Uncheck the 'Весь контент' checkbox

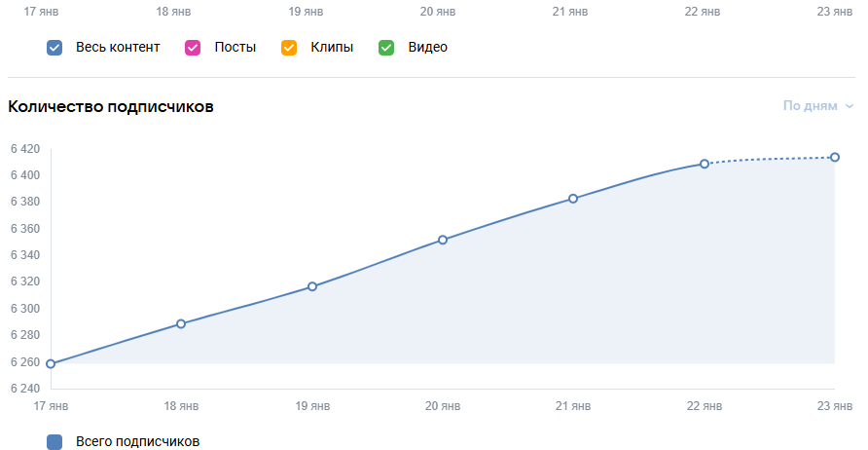pos(54,47)
